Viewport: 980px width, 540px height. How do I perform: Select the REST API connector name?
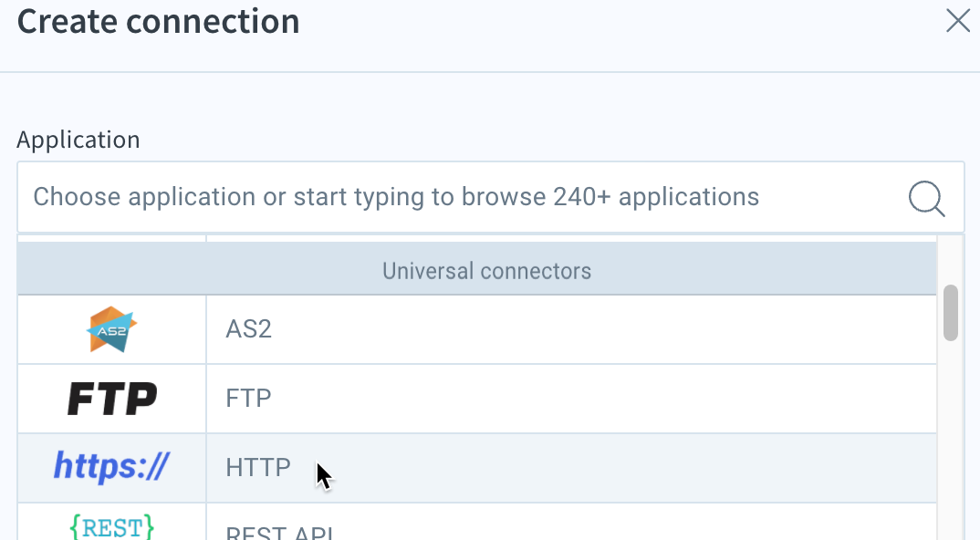click(279, 533)
